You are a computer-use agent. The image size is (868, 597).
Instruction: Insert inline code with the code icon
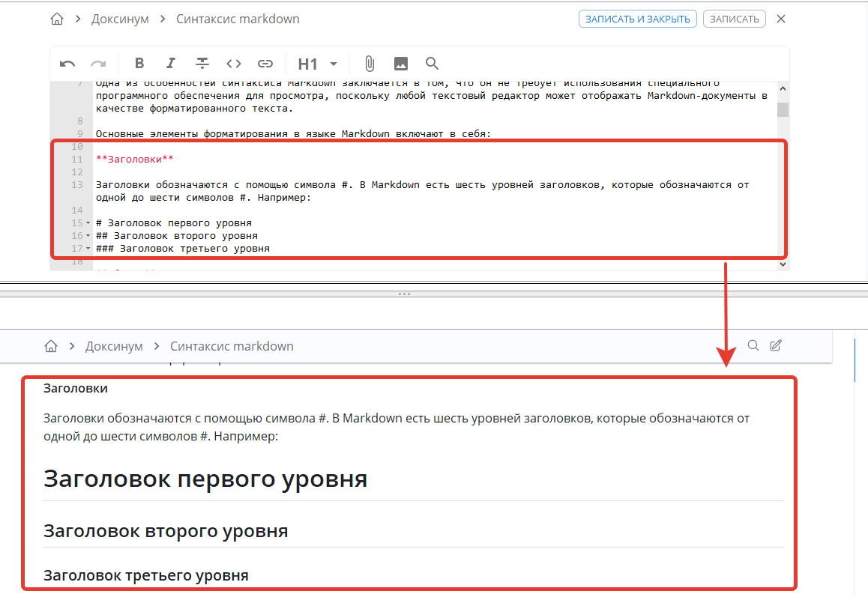coord(234,64)
